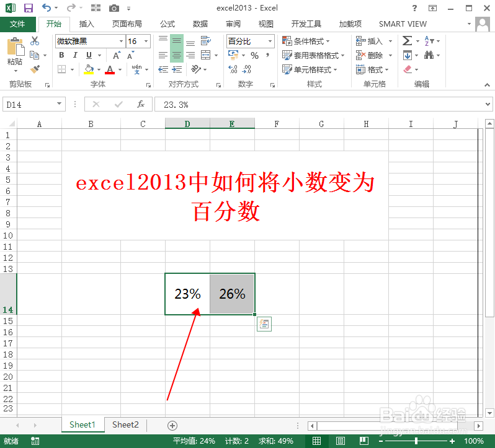Click the Decrease Indent icon
This screenshot has width=495, height=448.
(163, 69)
